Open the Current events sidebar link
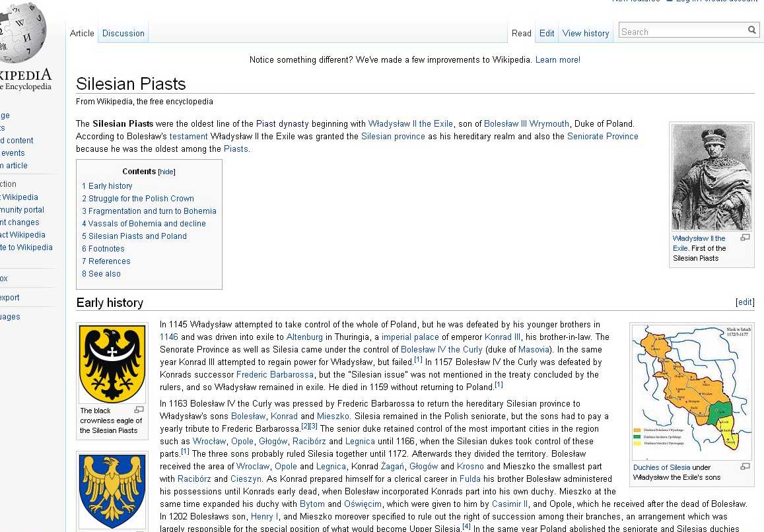The image size is (764, 532). point(12,153)
